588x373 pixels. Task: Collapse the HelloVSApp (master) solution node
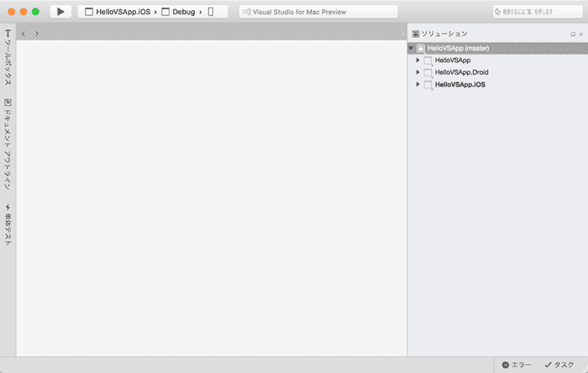(411, 49)
